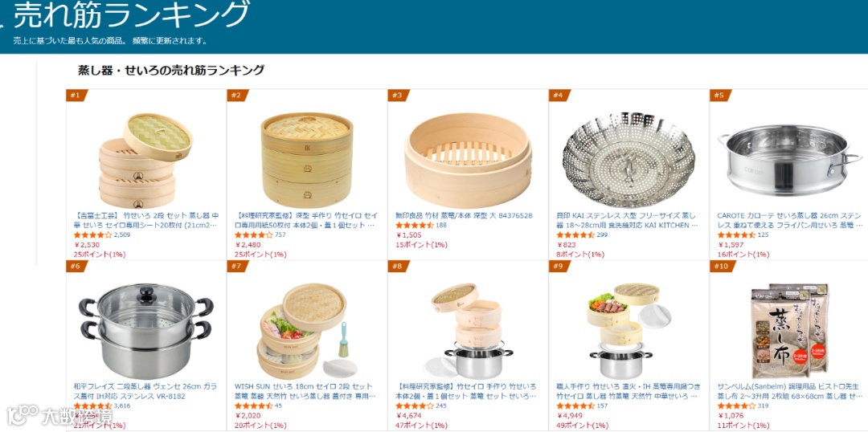868x432 pixels.
Task: Open the サンベルム 蒸し布 package image
Action: (790, 332)
